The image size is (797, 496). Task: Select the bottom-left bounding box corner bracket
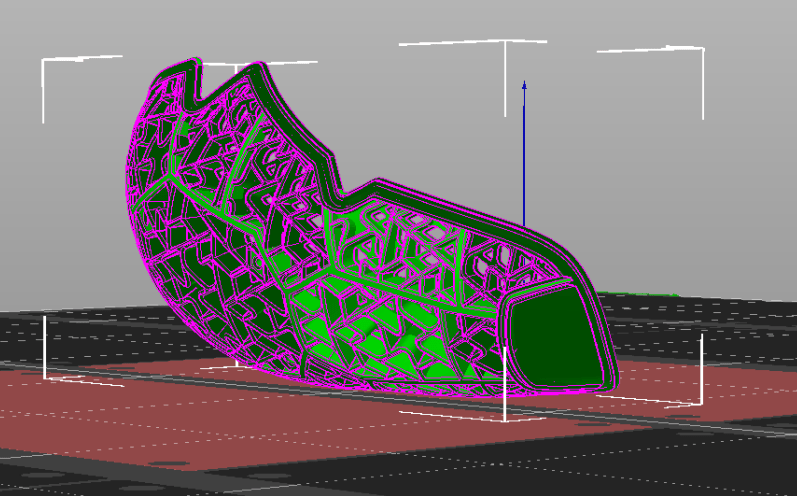tap(46, 376)
